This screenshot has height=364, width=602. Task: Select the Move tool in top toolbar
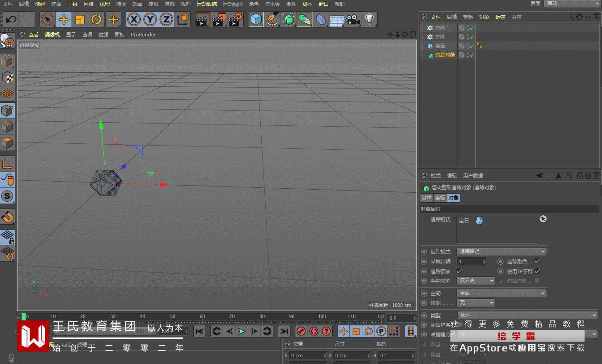(64, 20)
